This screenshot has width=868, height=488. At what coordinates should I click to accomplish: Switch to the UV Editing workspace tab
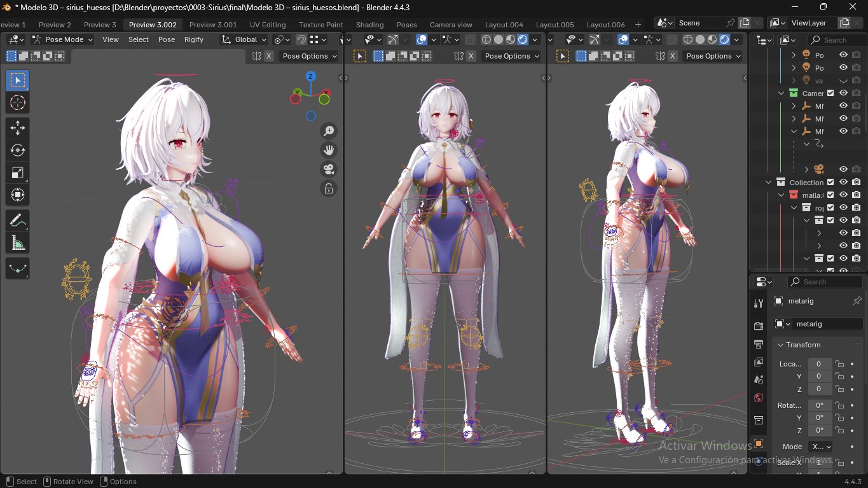pos(268,25)
